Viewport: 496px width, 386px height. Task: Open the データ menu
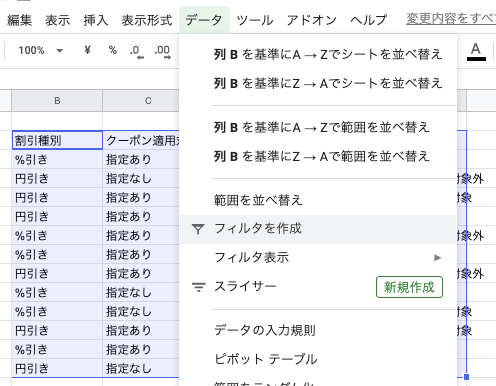point(204,20)
